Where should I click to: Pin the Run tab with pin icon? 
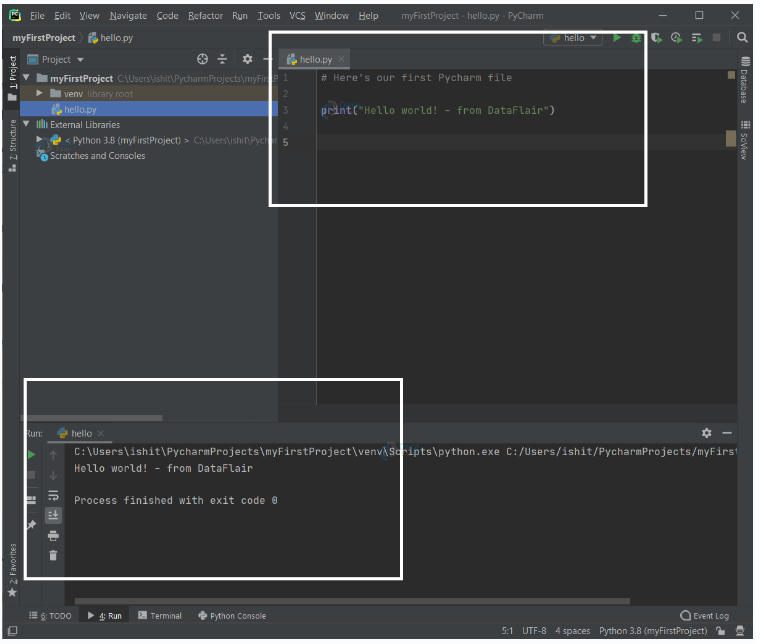point(31,525)
